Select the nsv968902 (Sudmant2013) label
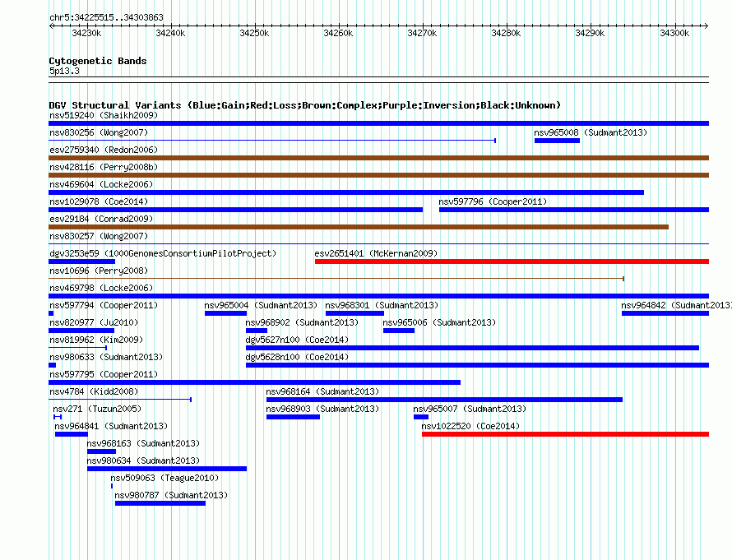Screen dimensions: 732x560 tap(302, 322)
